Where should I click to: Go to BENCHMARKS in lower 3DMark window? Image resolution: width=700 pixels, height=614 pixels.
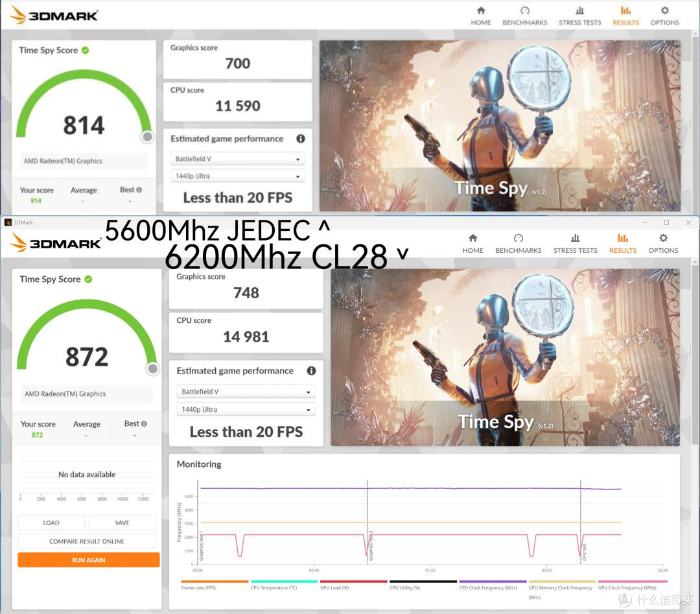(518, 244)
